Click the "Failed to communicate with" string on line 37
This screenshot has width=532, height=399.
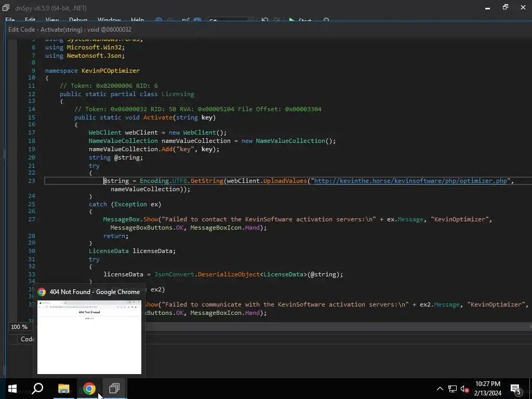pyautogui.click(x=285, y=304)
